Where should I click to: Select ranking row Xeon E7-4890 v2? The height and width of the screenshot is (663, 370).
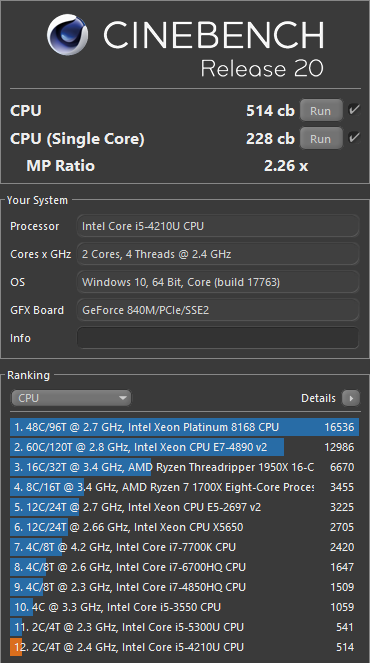click(185, 447)
